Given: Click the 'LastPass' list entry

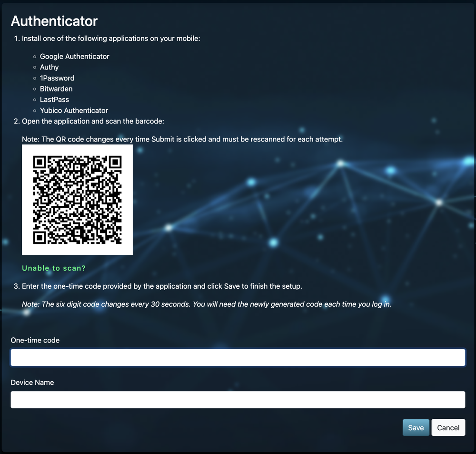Looking at the screenshot, I should coord(54,100).
